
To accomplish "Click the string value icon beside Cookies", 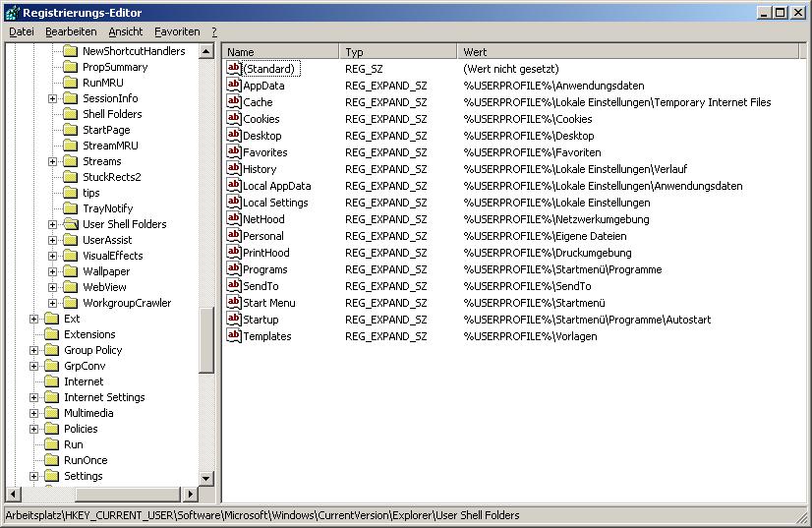I will pyautogui.click(x=234, y=118).
